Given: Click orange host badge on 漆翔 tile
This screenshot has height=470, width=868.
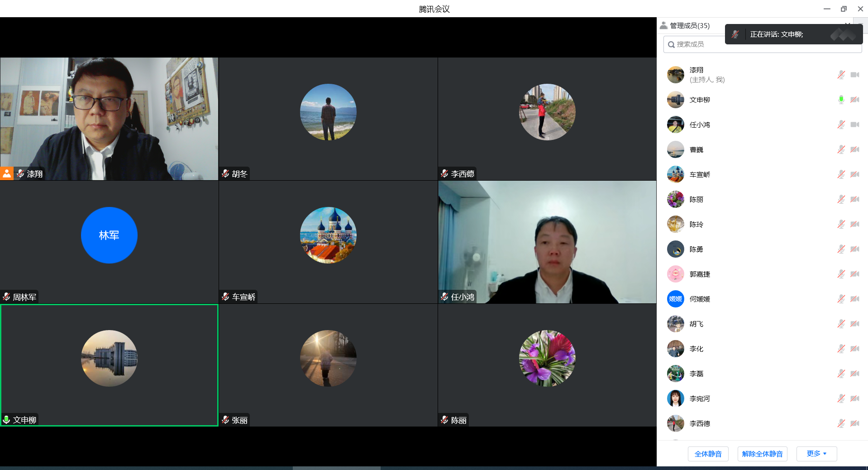Looking at the screenshot, I should point(7,173).
